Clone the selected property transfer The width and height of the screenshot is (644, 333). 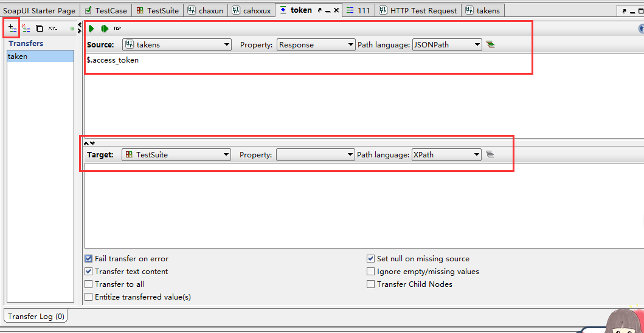[39, 29]
